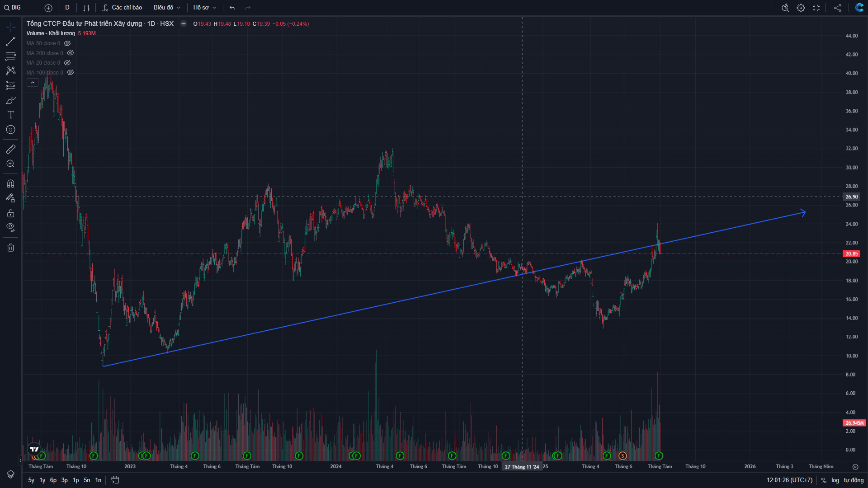Select the trend line drawing tool
Image resolution: width=868 pixels, height=488 pixels.
[x=10, y=42]
